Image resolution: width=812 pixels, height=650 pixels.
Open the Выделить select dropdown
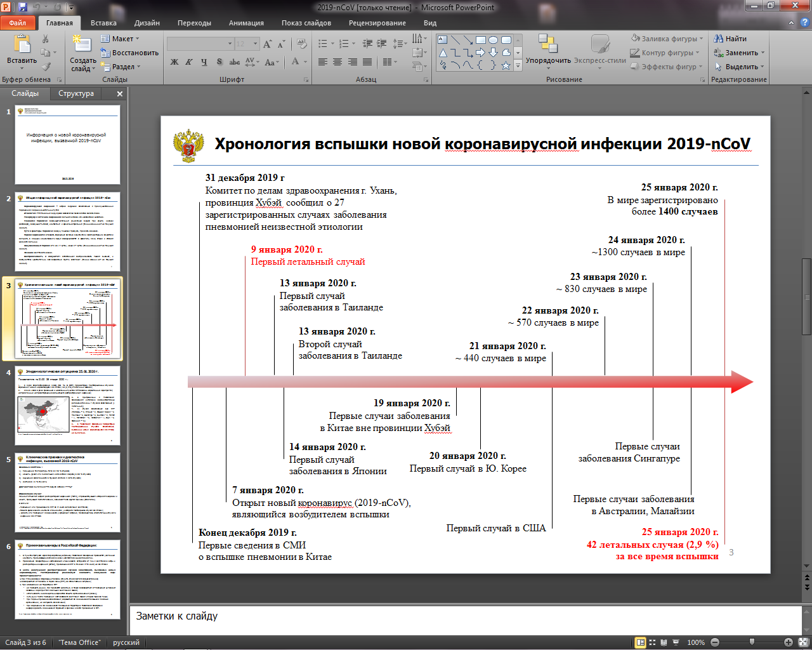tap(740, 67)
